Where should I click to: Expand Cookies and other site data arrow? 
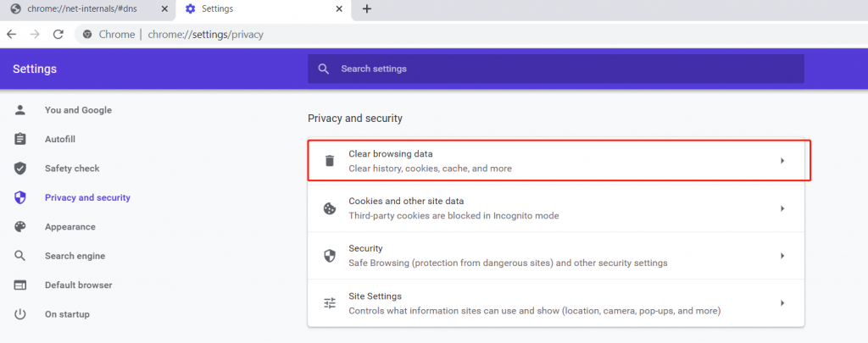pos(782,208)
